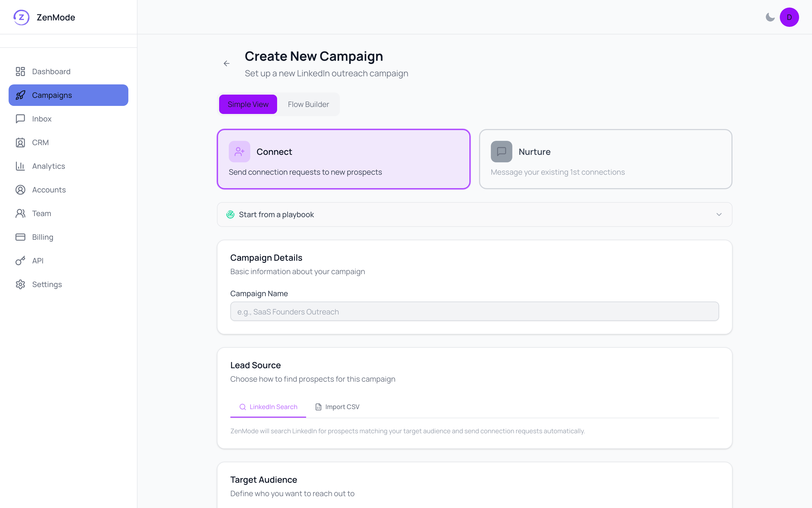The width and height of the screenshot is (812, 508).
Task: Open the API page link
Action: [x=68, y=261]
